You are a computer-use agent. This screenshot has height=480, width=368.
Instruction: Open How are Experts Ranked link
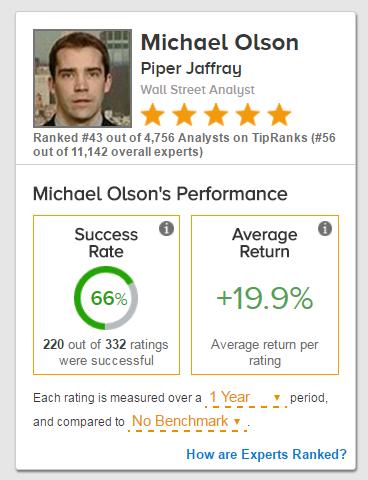[266, 455]
